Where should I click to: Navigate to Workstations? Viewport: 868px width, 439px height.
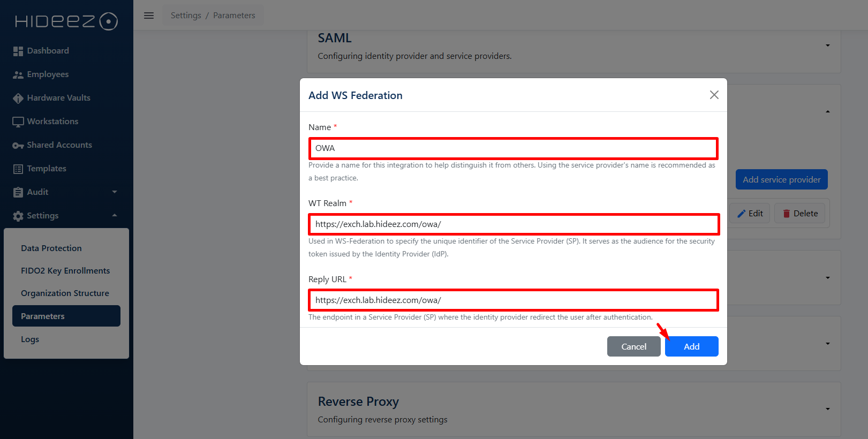coord(52,122)
